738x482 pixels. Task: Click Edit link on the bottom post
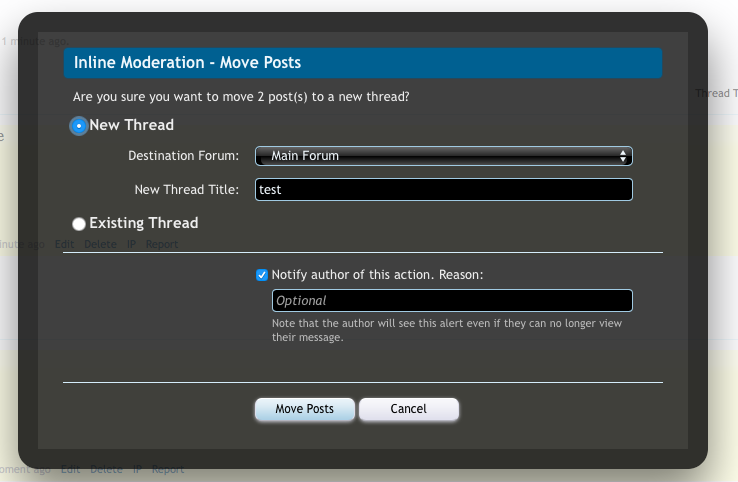point(70,469)
